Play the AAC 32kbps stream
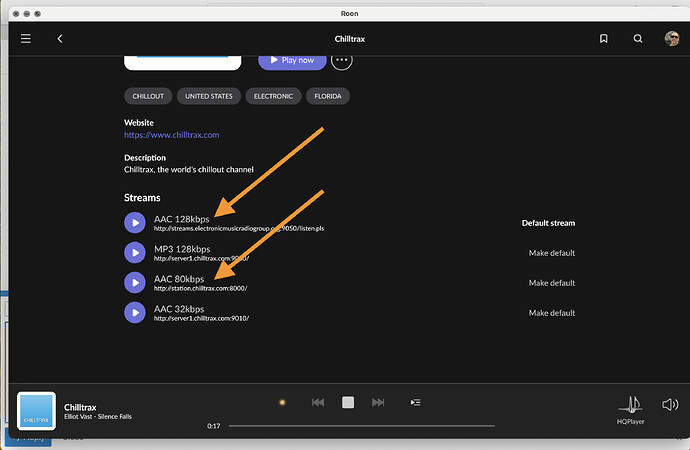The width and height of the screenshot is (690, 450). [x=135, y=313]
